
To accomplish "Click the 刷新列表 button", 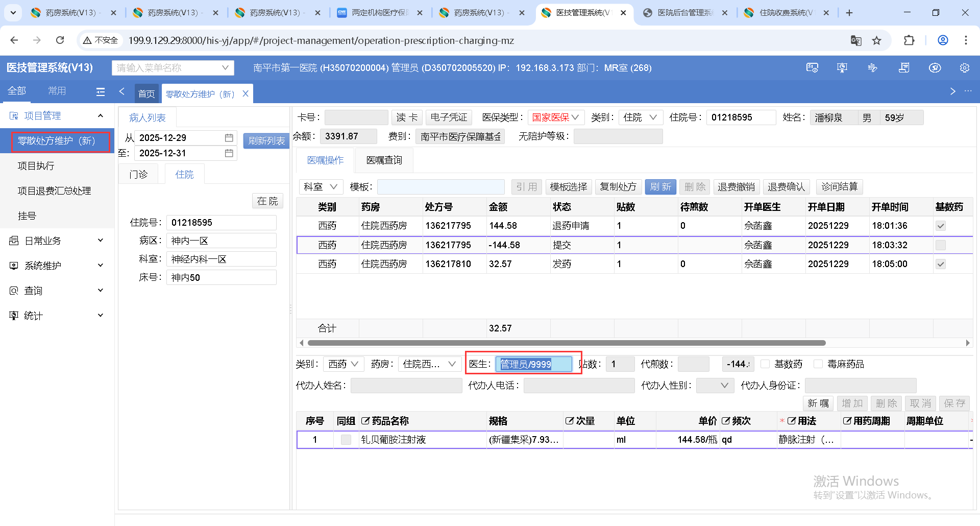I will [266, 141].
